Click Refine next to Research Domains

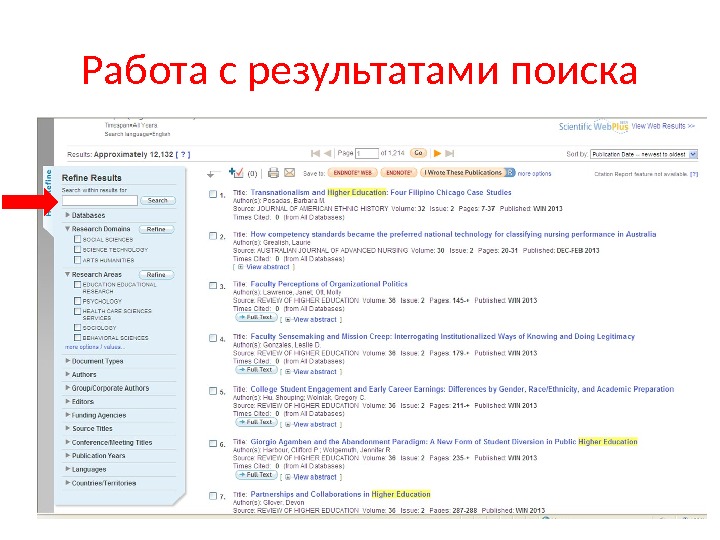point(156,229)
